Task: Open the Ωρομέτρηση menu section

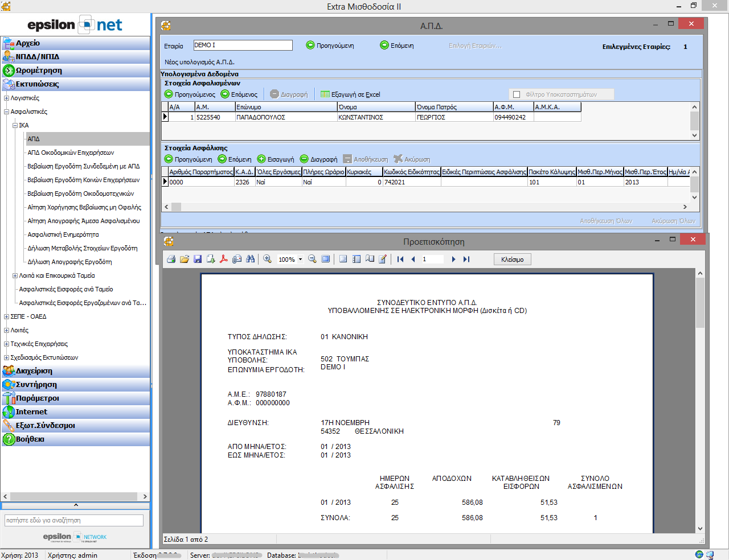Action: 39,71
